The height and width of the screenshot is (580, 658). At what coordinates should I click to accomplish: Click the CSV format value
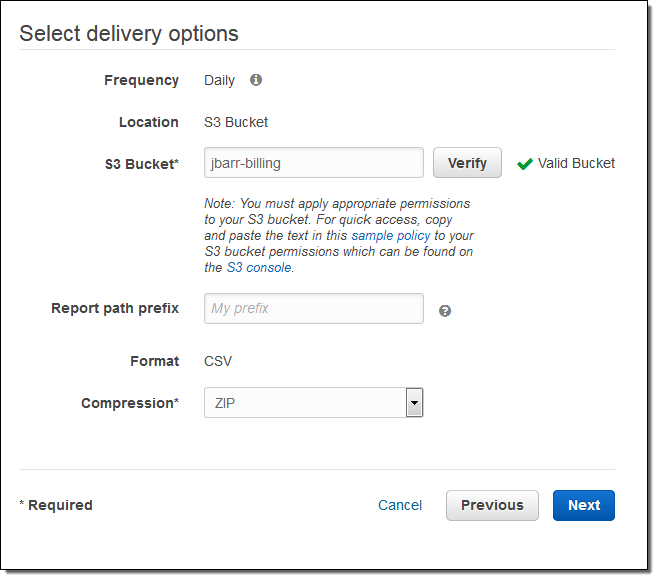click(218, 361)
